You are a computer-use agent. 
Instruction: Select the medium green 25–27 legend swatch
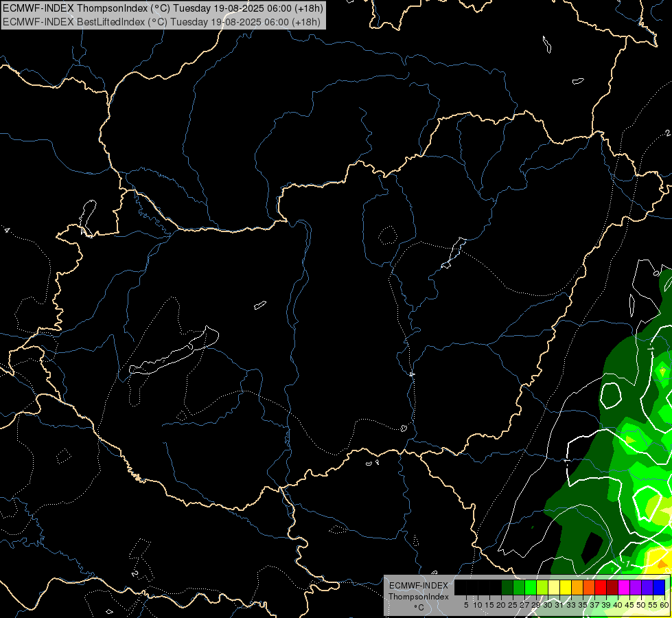pos(519,587)
